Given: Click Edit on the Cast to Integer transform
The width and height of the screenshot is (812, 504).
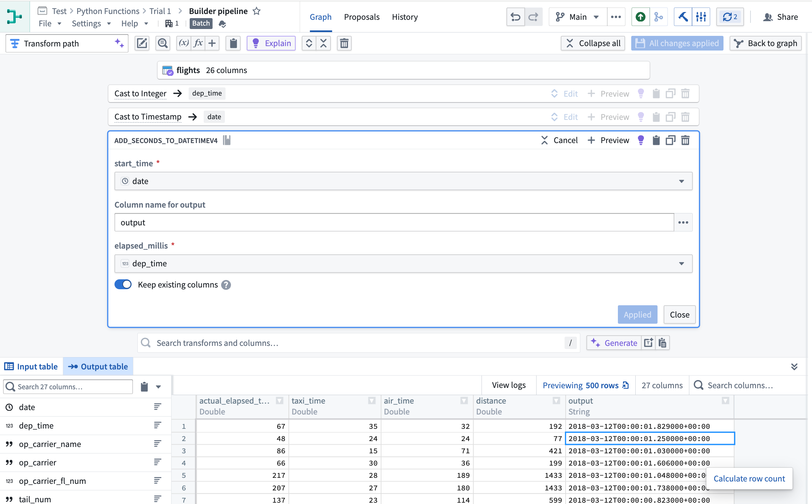Looking at the screenshot, I should coord(565,94).
